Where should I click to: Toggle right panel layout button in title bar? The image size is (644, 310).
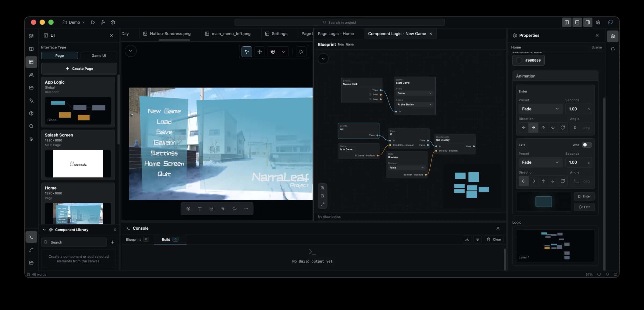[588, 22]
